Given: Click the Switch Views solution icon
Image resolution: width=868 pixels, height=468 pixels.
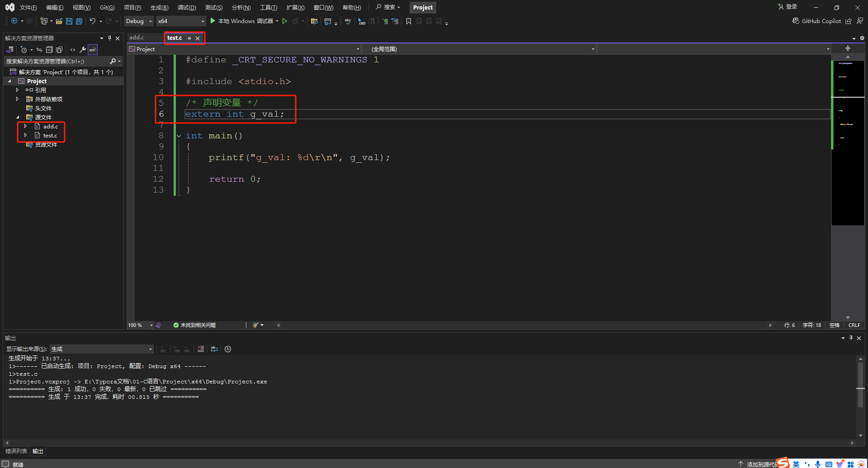Looking at the screenshot, I should click(x=10, y=50).
